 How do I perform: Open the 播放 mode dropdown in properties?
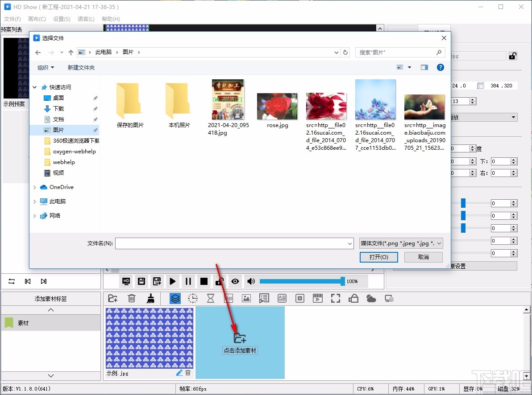[x=484, y=117]
